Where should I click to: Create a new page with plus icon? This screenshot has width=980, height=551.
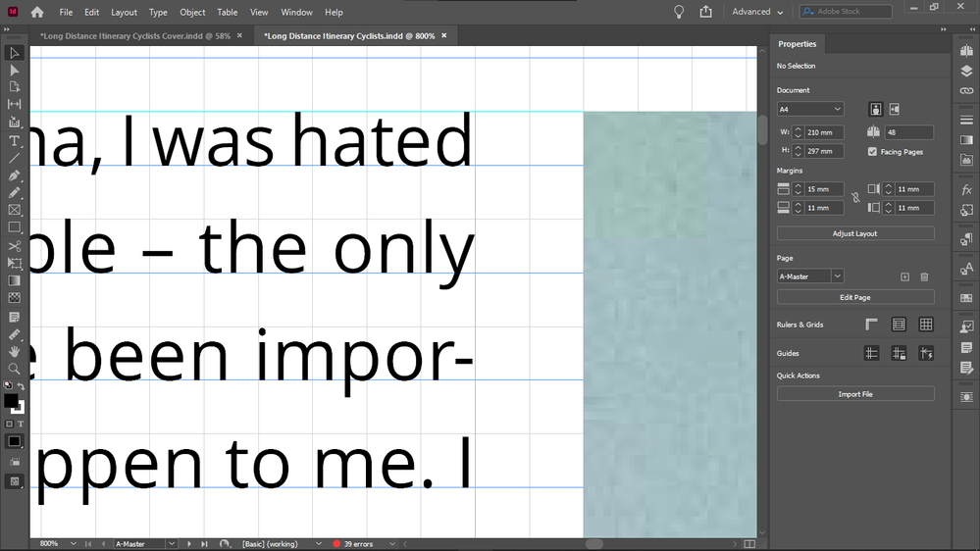point(904,276)
